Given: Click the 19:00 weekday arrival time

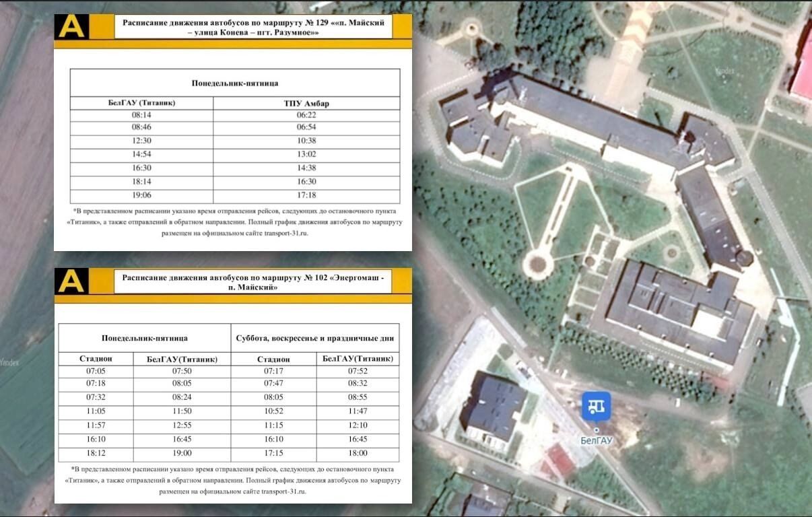Looking at the screenshot, I should [182, 454].
